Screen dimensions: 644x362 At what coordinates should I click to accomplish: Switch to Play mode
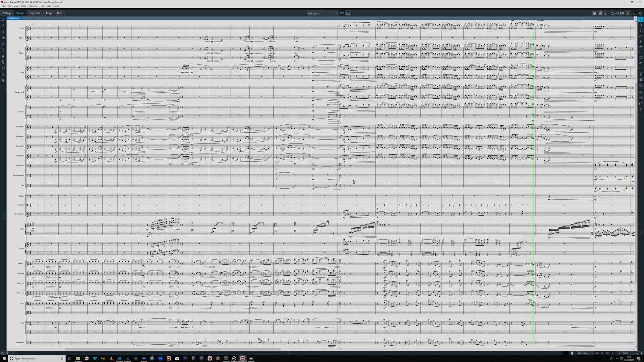click(x=49, y=13)
